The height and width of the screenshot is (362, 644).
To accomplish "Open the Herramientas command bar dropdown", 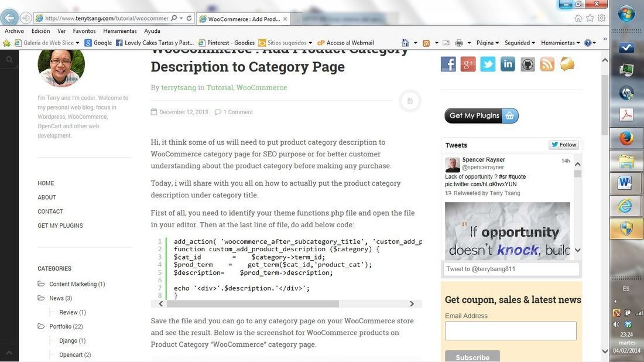I will (x=560, y=43).
